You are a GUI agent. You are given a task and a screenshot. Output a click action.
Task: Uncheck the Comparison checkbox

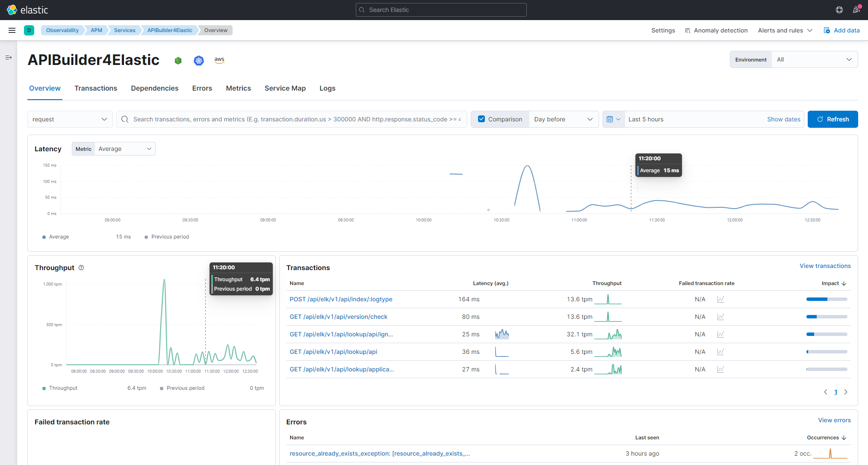481,119
